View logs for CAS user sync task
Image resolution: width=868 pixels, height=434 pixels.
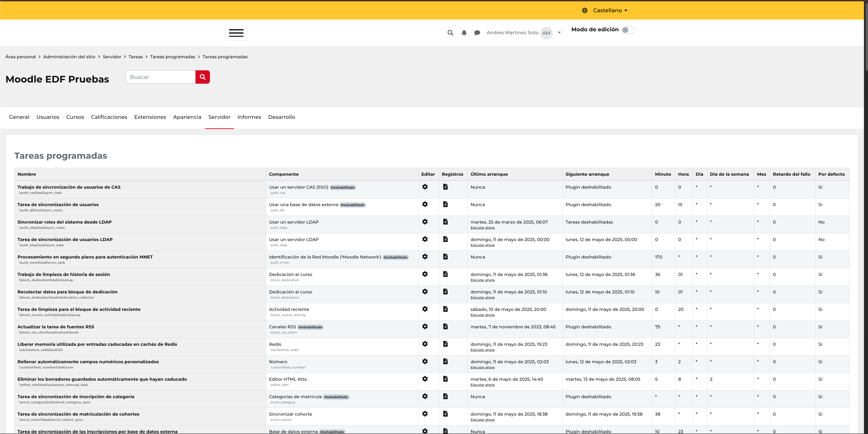coord(445,187)
